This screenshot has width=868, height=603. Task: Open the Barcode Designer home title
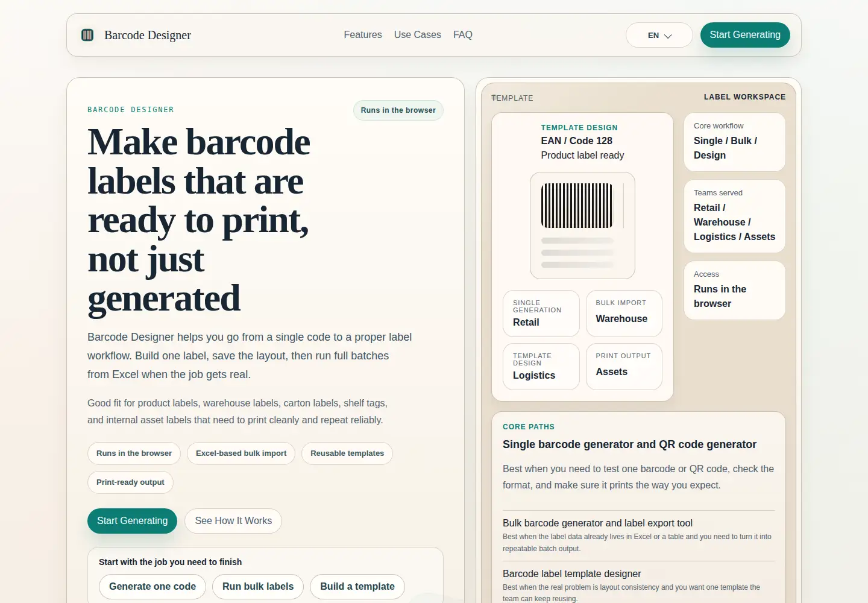tap(148, 35)
